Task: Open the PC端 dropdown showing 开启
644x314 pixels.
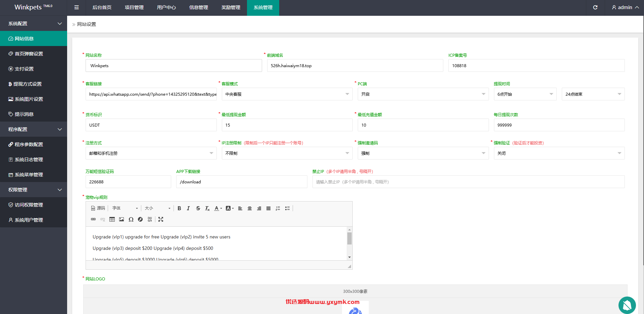Action: [x=423, y=94]
